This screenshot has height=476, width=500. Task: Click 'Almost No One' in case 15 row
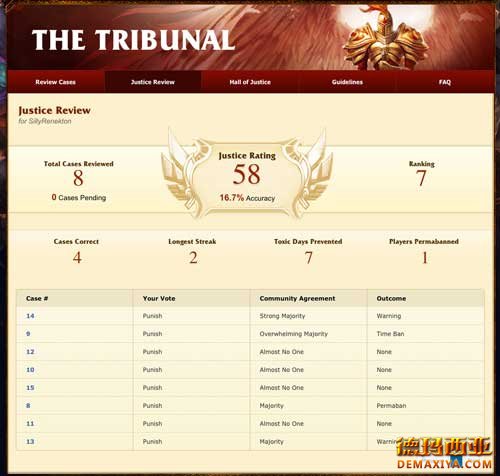click(282, 388)
